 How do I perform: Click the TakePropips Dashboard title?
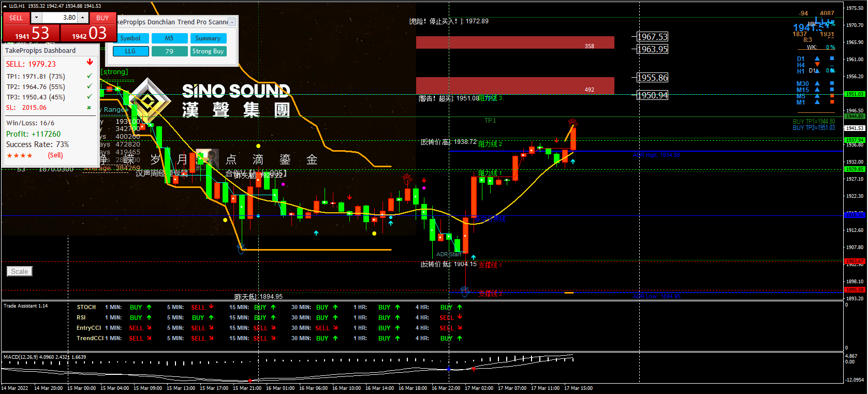(x=40, y=51)
